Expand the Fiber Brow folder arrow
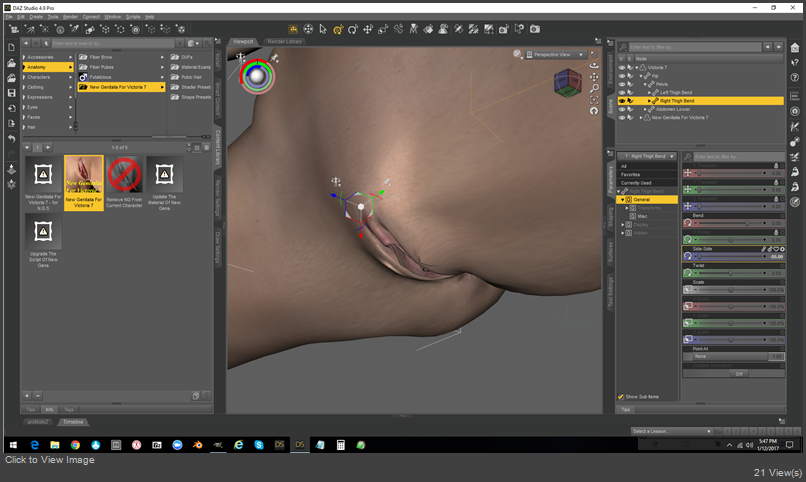 click(x=162, y=57)
